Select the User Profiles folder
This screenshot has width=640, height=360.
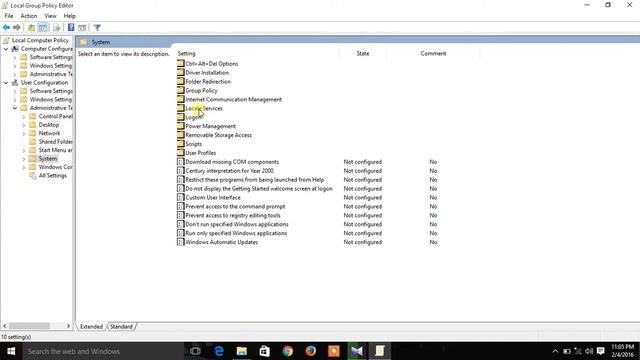coord(200,153)
